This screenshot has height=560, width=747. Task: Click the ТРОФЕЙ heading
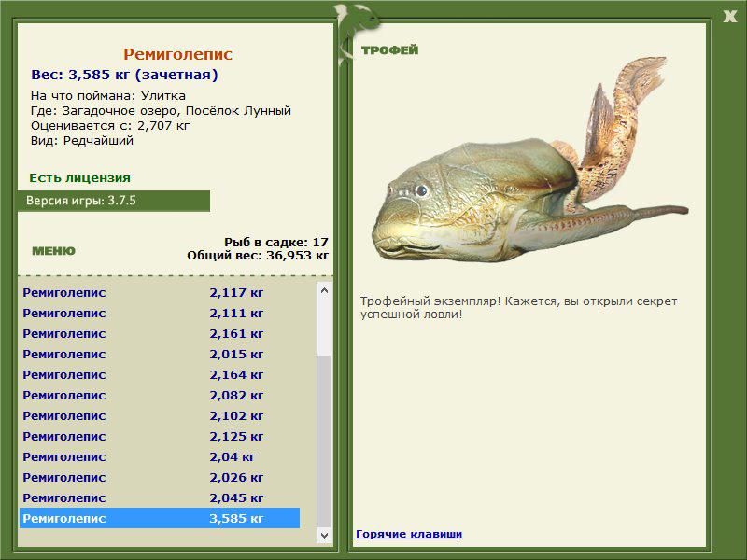[x=389, y=50]
